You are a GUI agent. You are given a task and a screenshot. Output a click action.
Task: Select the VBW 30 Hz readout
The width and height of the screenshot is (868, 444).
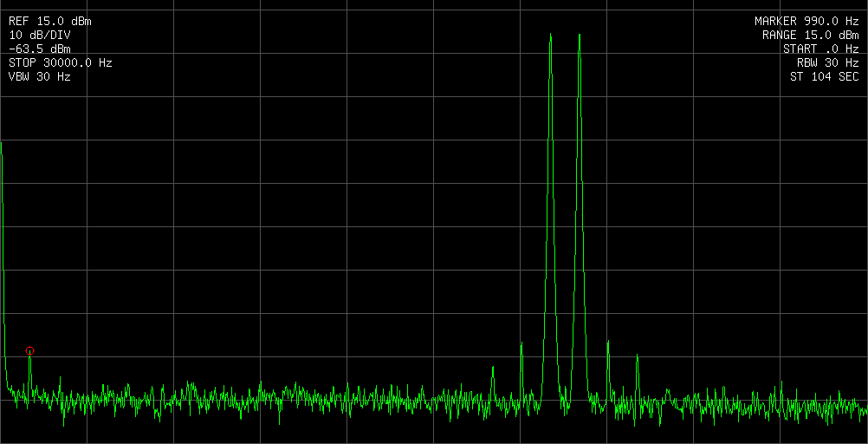(x=40, y=77)
